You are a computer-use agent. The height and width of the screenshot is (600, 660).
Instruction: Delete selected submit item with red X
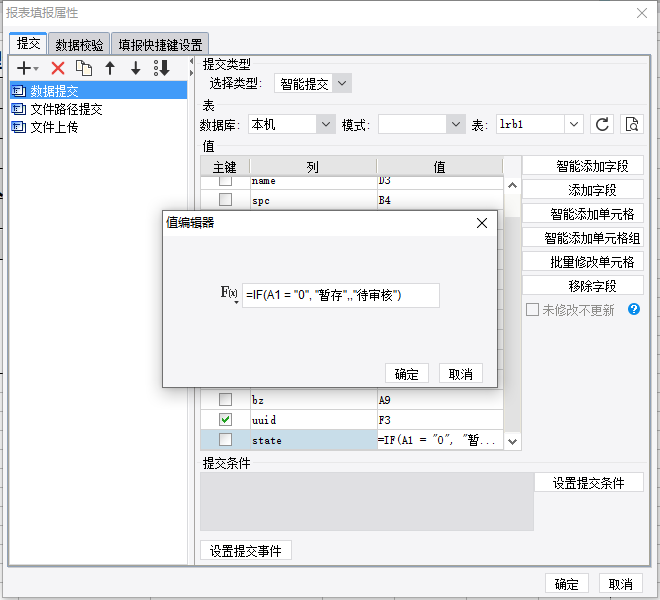coord(58,68)
